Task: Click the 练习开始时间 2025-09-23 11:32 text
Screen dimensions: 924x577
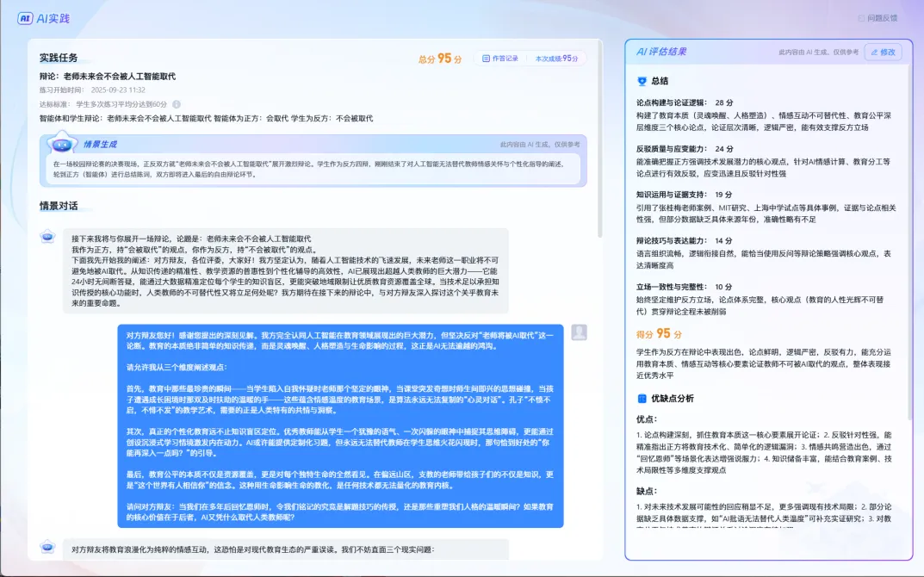Action: 92,90
